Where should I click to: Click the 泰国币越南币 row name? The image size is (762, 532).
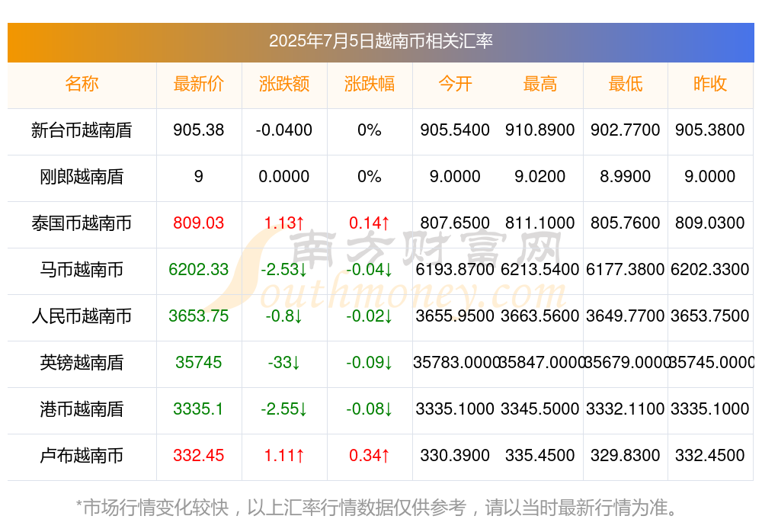[82, 223]
